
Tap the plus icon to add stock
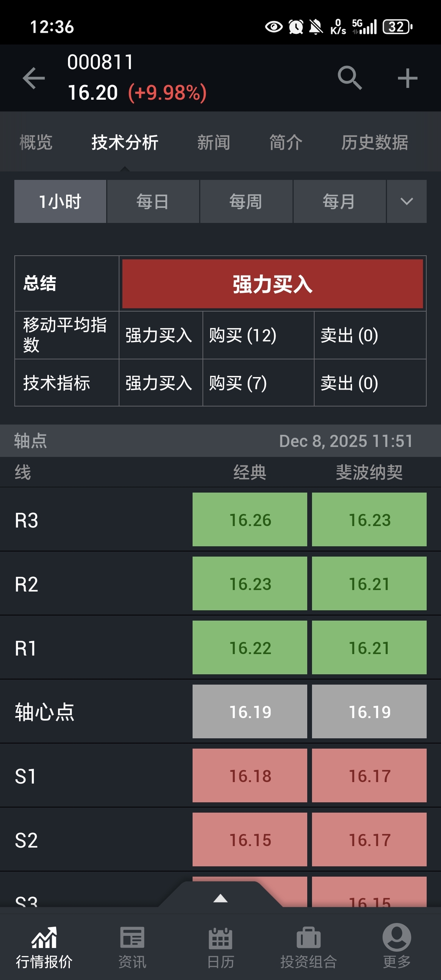[407, 78]
